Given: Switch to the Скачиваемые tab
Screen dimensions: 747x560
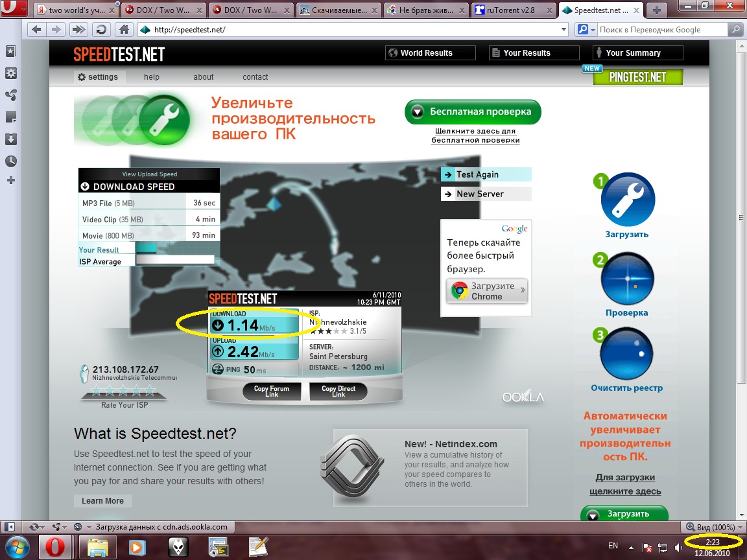Looking at the screenshot, I should click(338, 10).
